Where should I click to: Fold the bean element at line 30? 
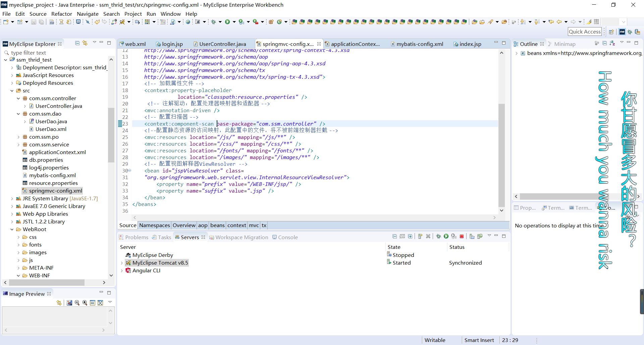click(x=130, y=171)
